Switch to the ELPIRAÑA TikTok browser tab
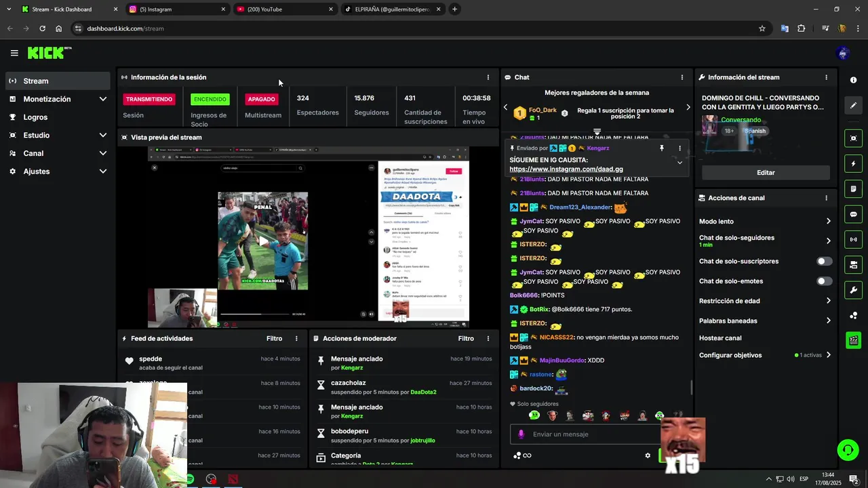868x488 pixels. (392, 9)
